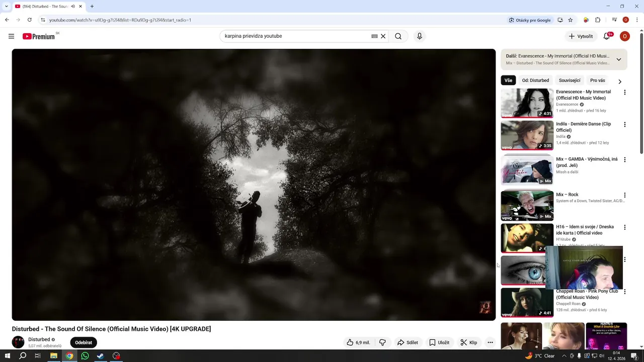Open the H16 Idem si svoje title
The height and width of the screenshot is (362, 644).
(x=585, y=230)
